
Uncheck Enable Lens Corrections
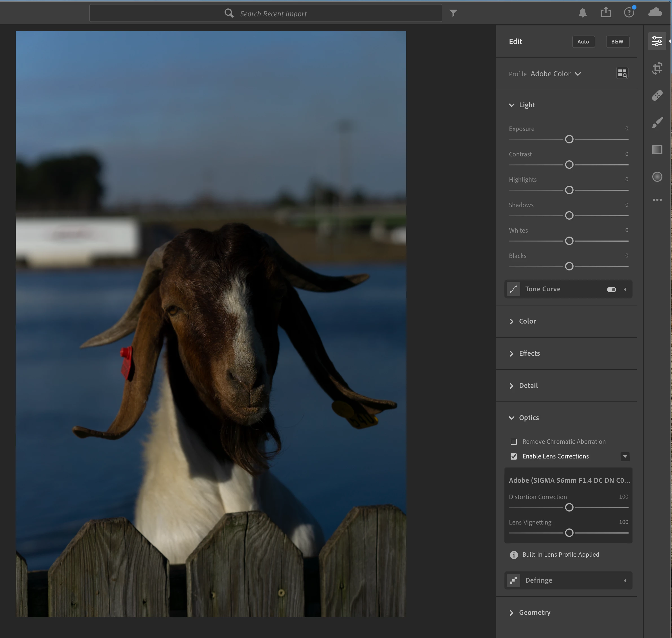point(514,456)
